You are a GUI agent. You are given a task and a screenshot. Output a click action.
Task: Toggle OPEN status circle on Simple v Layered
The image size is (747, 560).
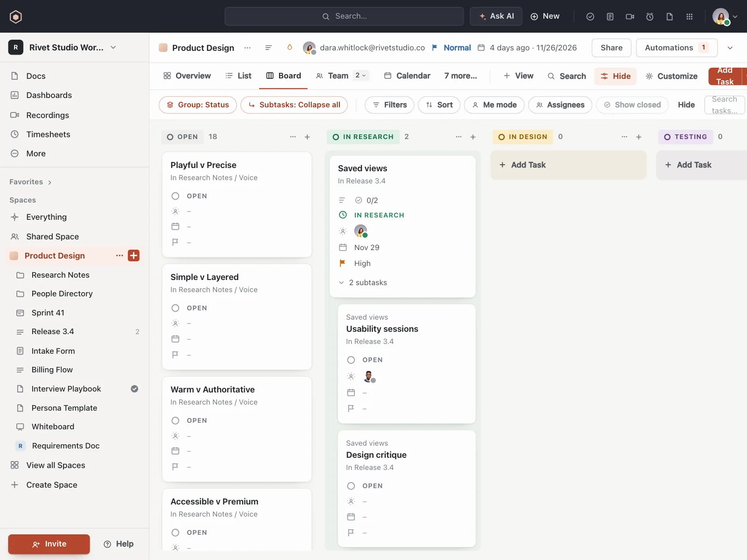click(x=175, y=308)
